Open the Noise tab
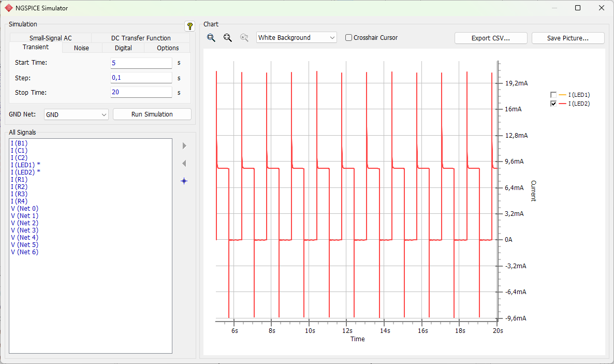Image resolution: width=614 pixels, height=364 pixels. (x=81, y=48)
